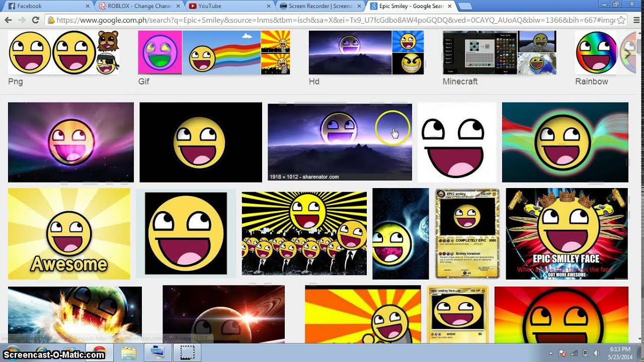This screenshot has height=362, width=644.
Task: Open the file explorer folder in taskbar
Action: point(129,352)
